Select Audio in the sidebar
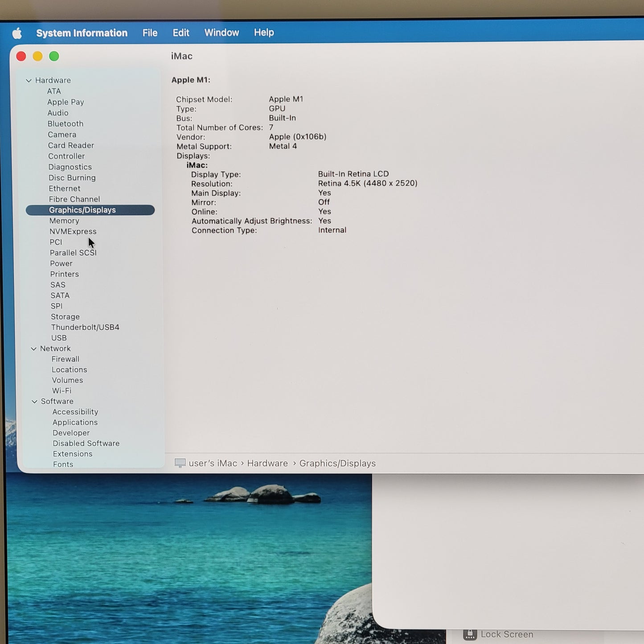The width and height of the screenshot is (644, 644). coord(58,113)
